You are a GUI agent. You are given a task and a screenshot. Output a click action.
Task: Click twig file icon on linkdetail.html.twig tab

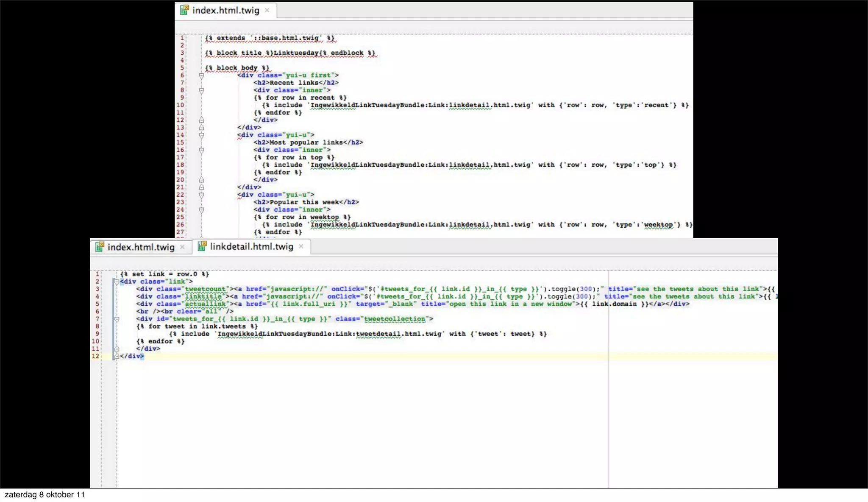point(202,246)
